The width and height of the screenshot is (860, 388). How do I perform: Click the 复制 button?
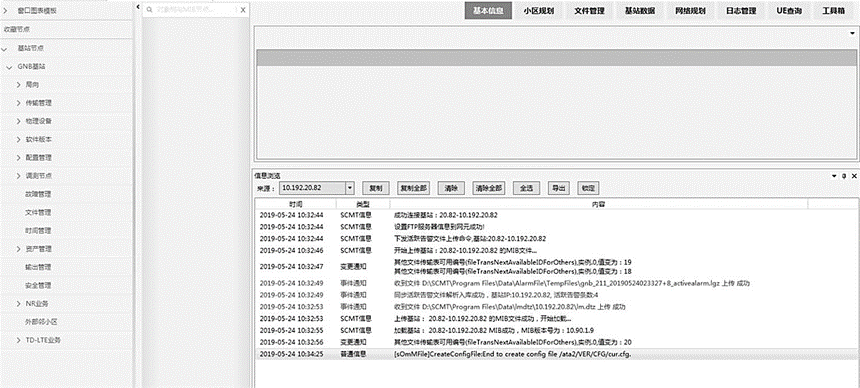click(x=376, y=188)
